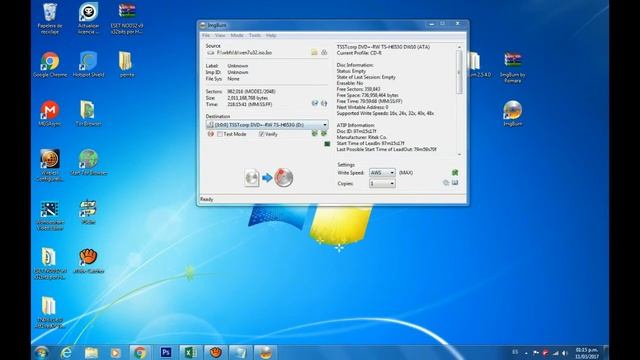Click the ImgBurn taskbar button
This screenshot has width=640, height=360.
click(x=265, y=352)
